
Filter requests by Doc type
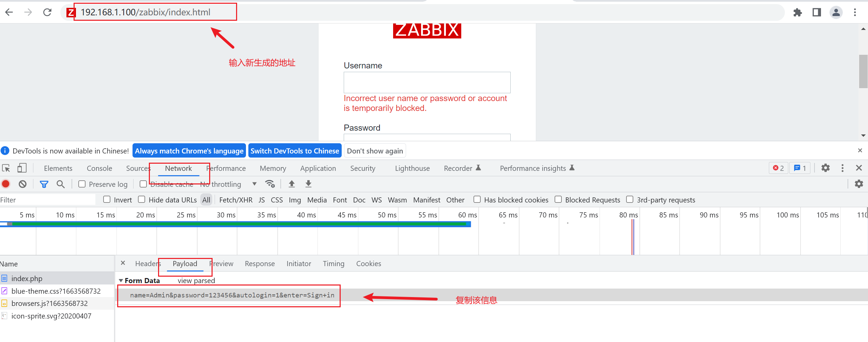tap(359, 200)
